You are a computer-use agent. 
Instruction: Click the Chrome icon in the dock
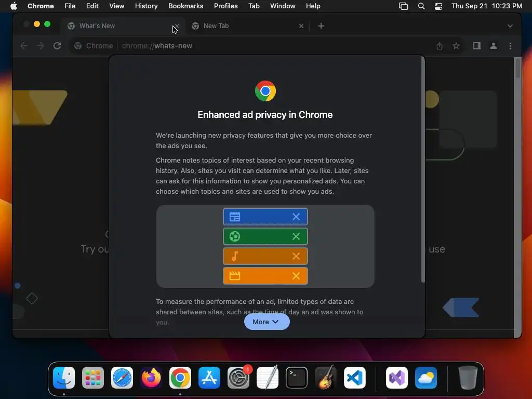click(x=180, y=378)
